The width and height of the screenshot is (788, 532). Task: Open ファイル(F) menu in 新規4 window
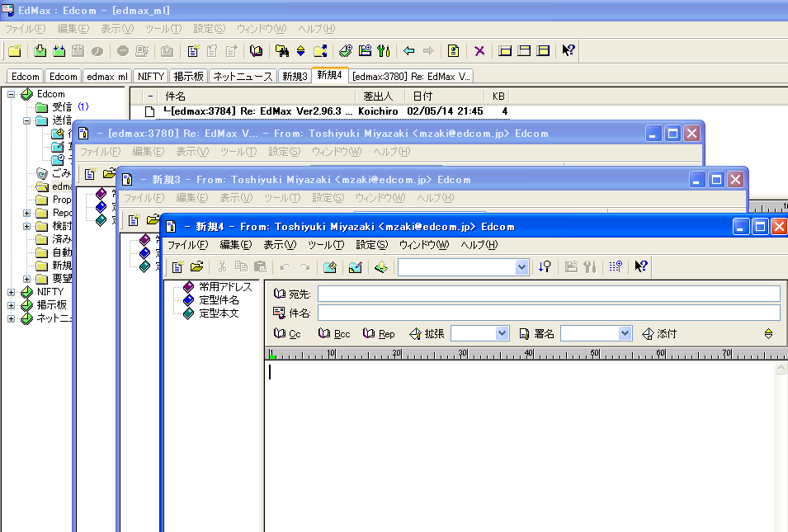coord(187,245)
